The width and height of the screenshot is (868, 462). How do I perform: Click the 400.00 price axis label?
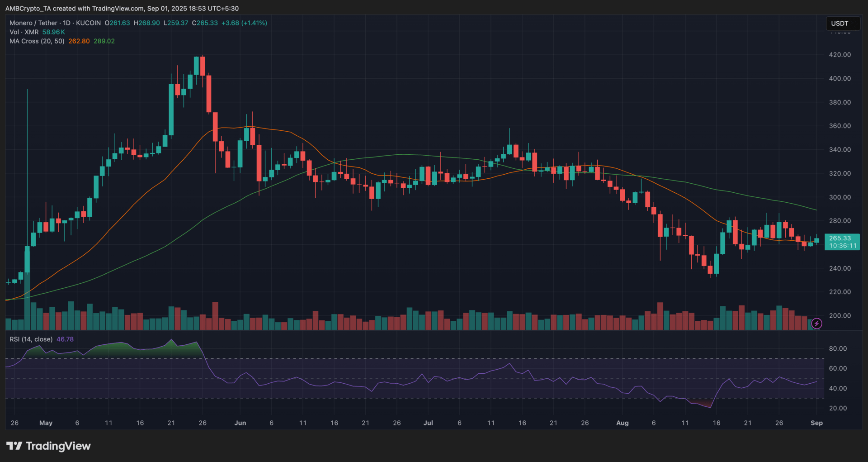point(840,79)
